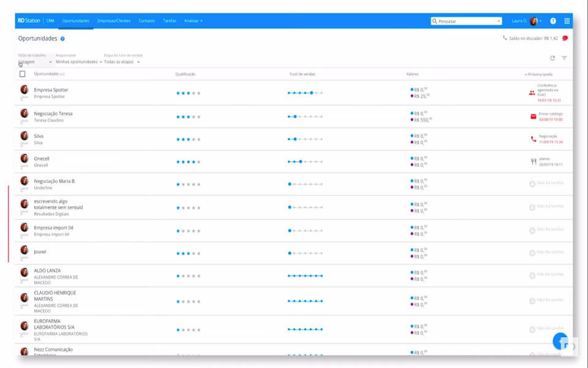
Task: Open the Laura O. user account menu
Action: [527, 21]
